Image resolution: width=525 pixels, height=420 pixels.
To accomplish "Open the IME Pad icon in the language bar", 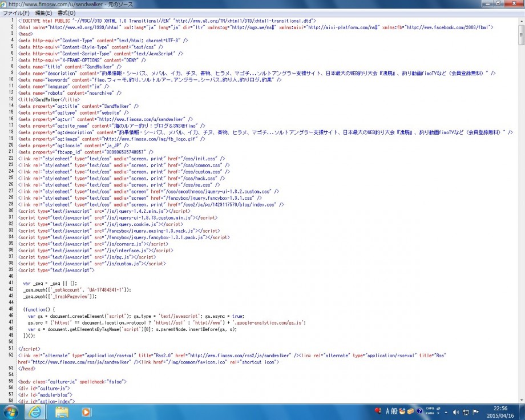I will tap(402, 411).
